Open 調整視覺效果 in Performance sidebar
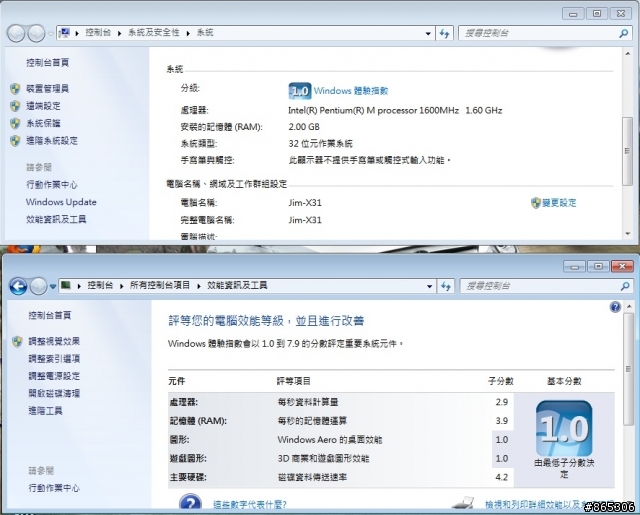Screen dimensions: 640x515 pyautogui.click(x=54, y=342)
